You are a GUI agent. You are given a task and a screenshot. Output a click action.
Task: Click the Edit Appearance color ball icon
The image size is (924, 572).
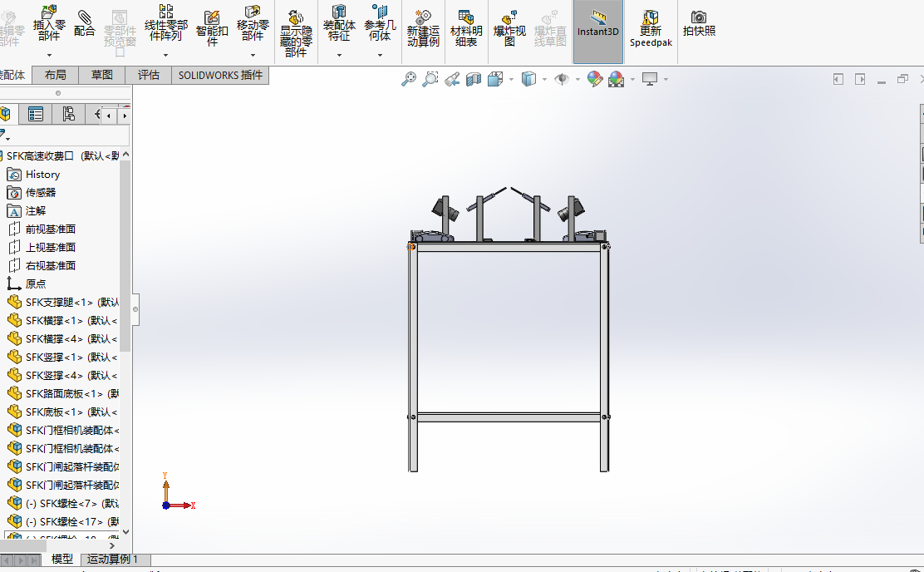click(595, 79)
